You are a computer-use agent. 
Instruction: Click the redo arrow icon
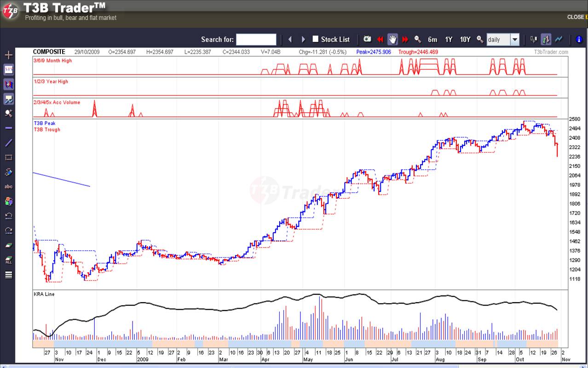(x=8, y=231)
